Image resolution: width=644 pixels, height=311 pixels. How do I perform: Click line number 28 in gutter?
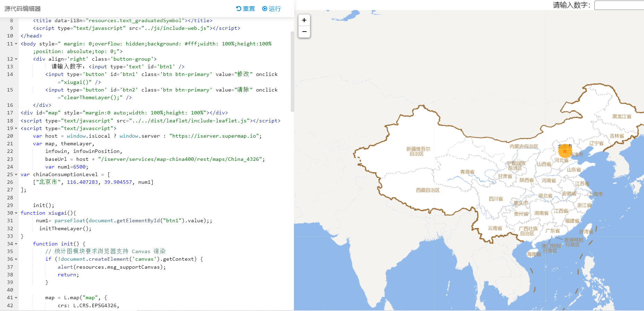click(x=10, y=198)
